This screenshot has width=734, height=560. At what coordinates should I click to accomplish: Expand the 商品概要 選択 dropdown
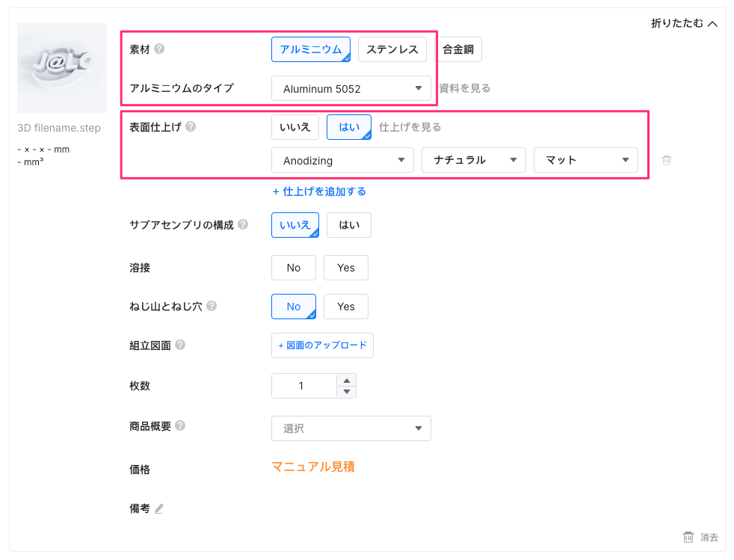[351, 428]
